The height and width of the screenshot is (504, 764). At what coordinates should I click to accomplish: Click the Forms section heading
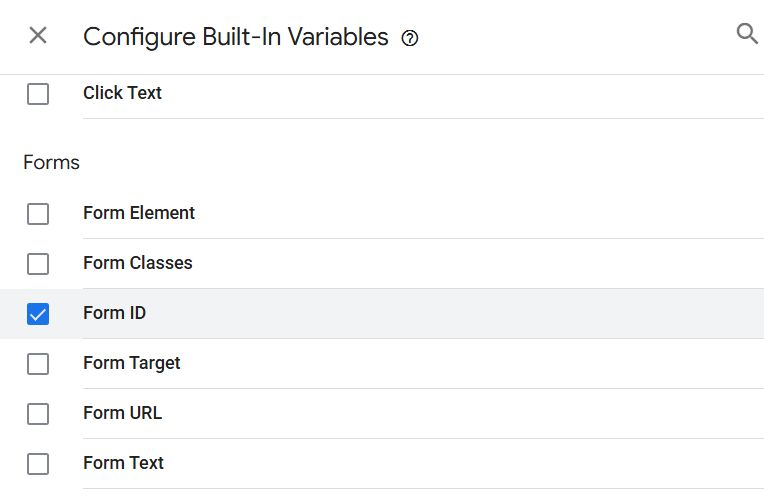(51, 162)
